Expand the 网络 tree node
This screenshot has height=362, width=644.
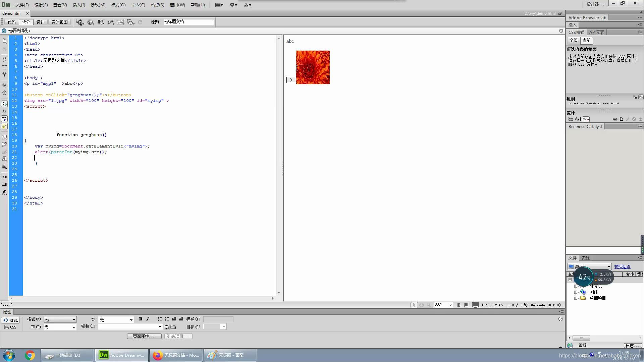click(x=576, y=292)
